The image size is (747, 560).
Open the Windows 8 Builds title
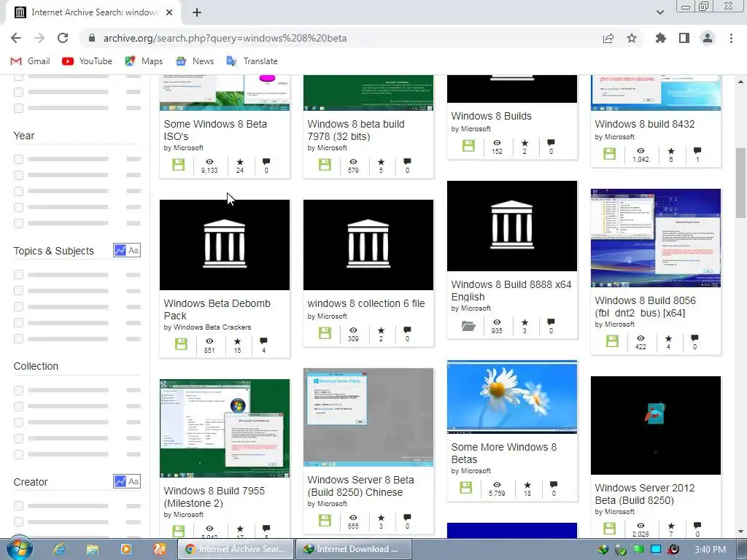pos(491,116)
